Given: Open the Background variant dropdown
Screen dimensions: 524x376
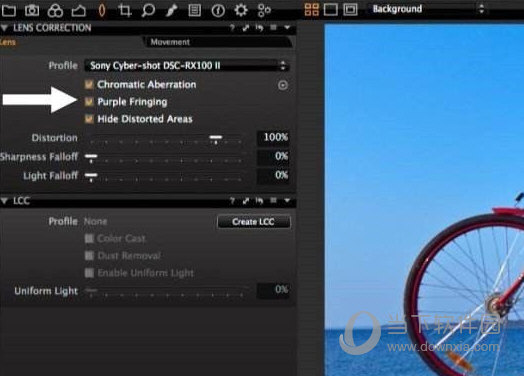Looking at the screenshot, I should click(x=427, y=9).
